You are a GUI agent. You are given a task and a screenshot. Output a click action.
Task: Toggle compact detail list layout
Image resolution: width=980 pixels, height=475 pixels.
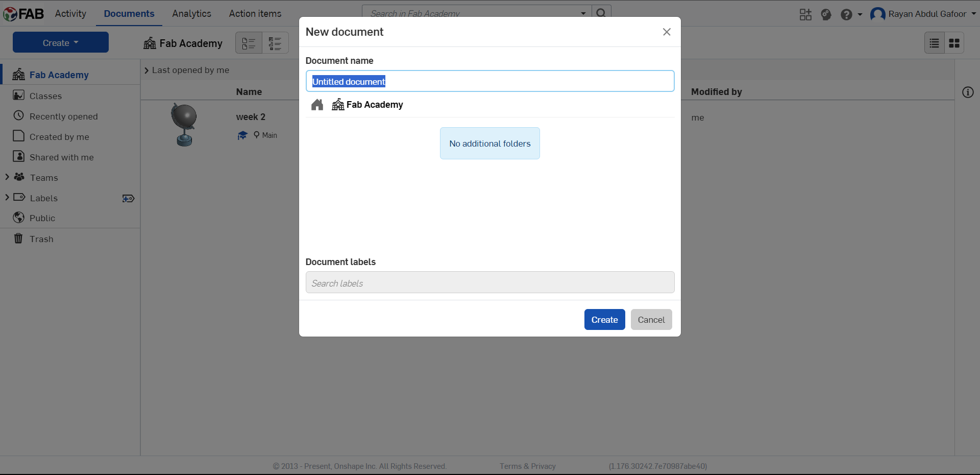(275, 43)
